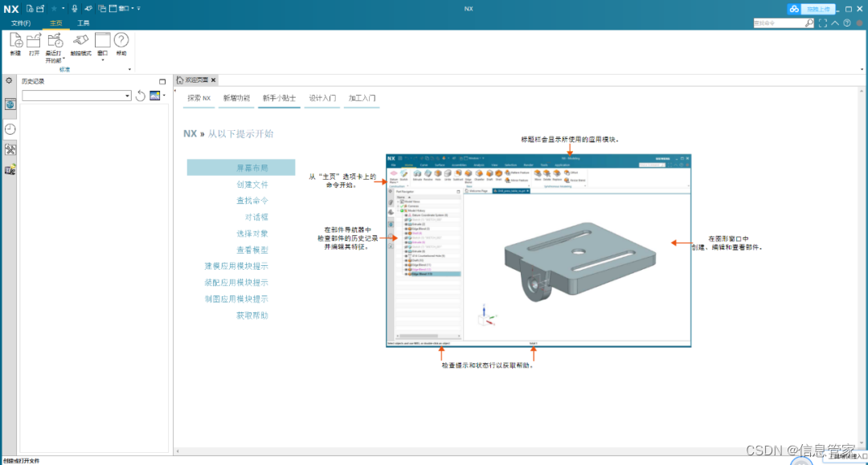Maximize the 历史记录 panel square icon
This screenshot has width=868, height=465.
click(162, 81)
